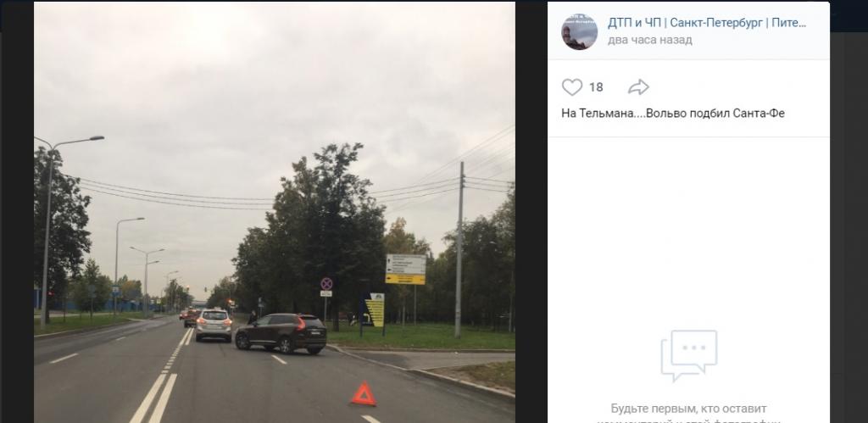The image size is (868, 423).
Task: Click the dark overlay right of the comments panel
Action: [849, 221]
